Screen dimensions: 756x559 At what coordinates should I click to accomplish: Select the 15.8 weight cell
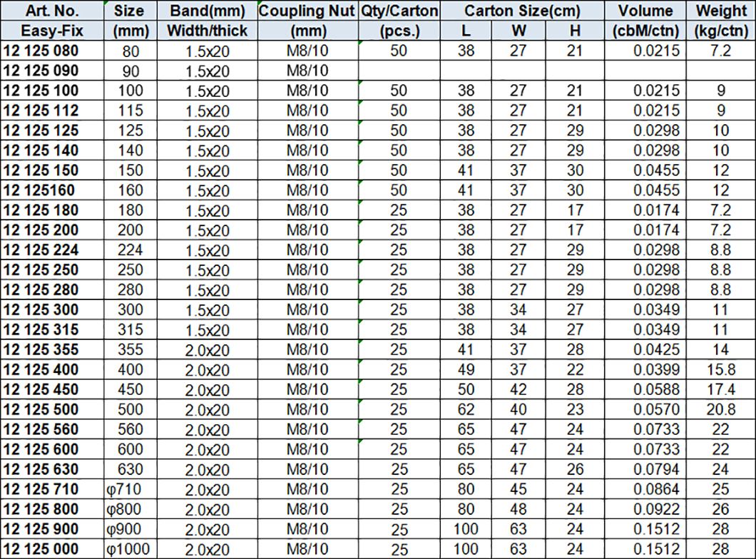coord(720,370)
